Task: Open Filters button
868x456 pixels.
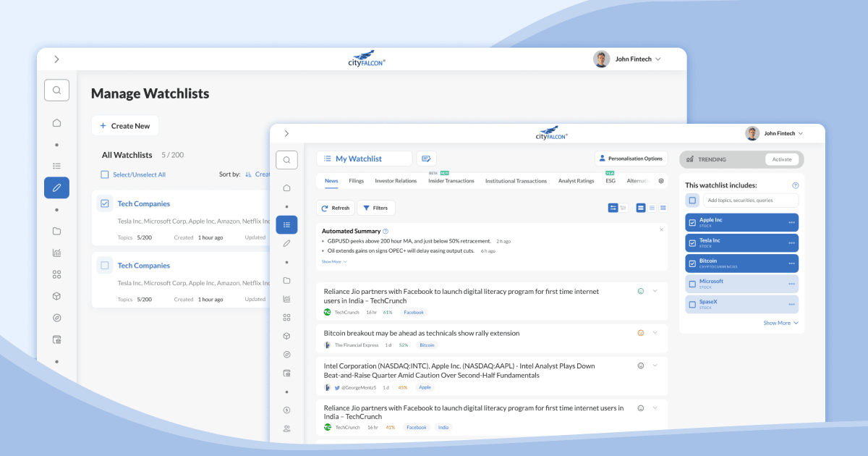Action: (x=375, y=208)
